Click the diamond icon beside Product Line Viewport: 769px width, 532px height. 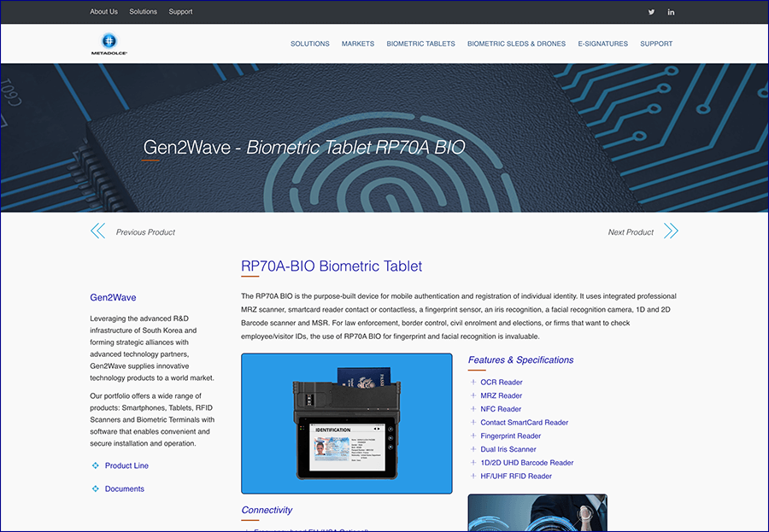(94, 465)
